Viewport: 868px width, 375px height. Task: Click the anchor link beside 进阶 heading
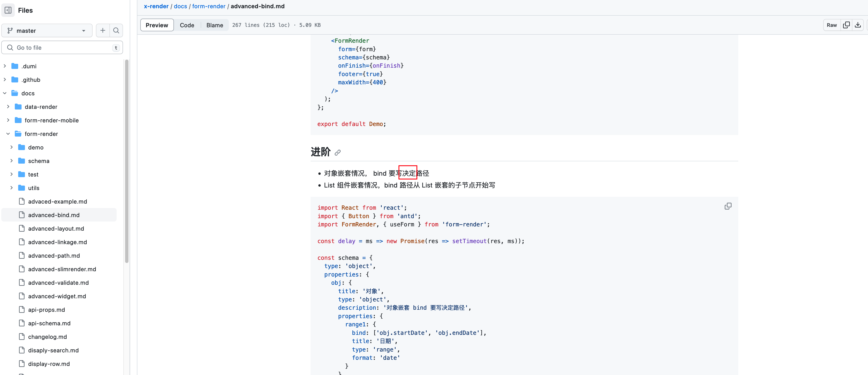coord(338,152)
